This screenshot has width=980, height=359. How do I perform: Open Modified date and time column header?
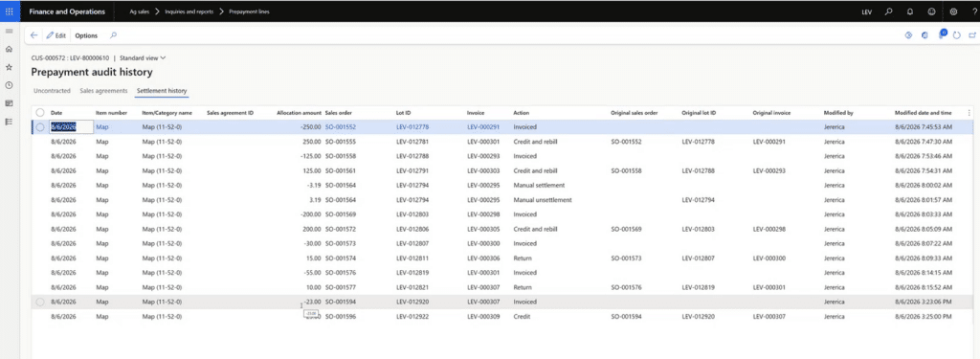coord(924,113)
